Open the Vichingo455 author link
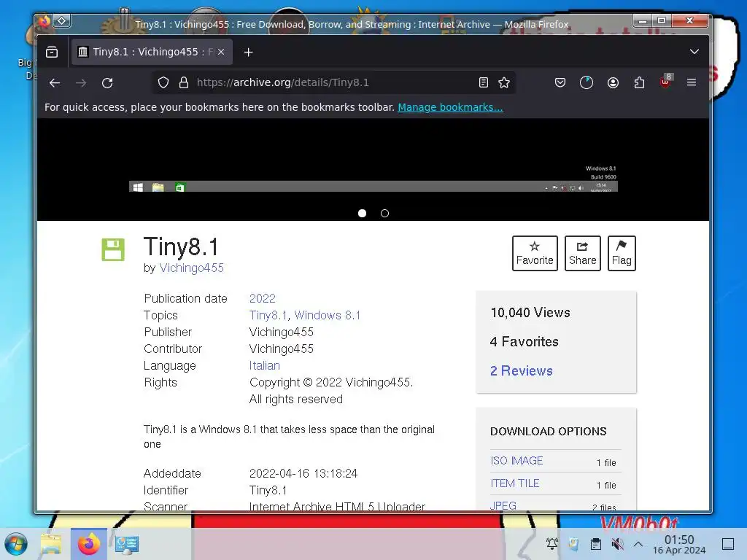 (x=192, y=268)
